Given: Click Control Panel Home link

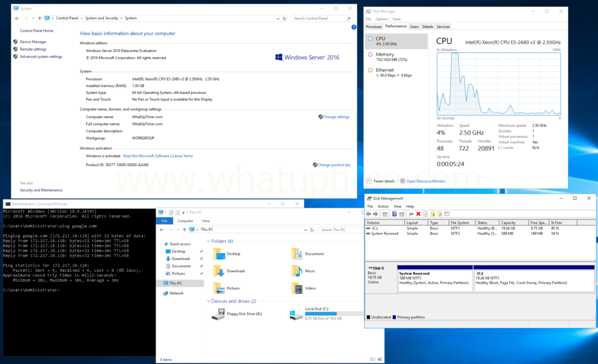Looking at the screenshot, I should [37, 31].
